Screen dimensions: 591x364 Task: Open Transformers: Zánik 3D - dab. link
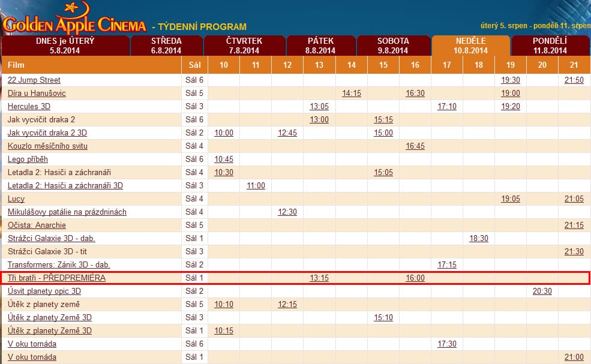point(59,265)
